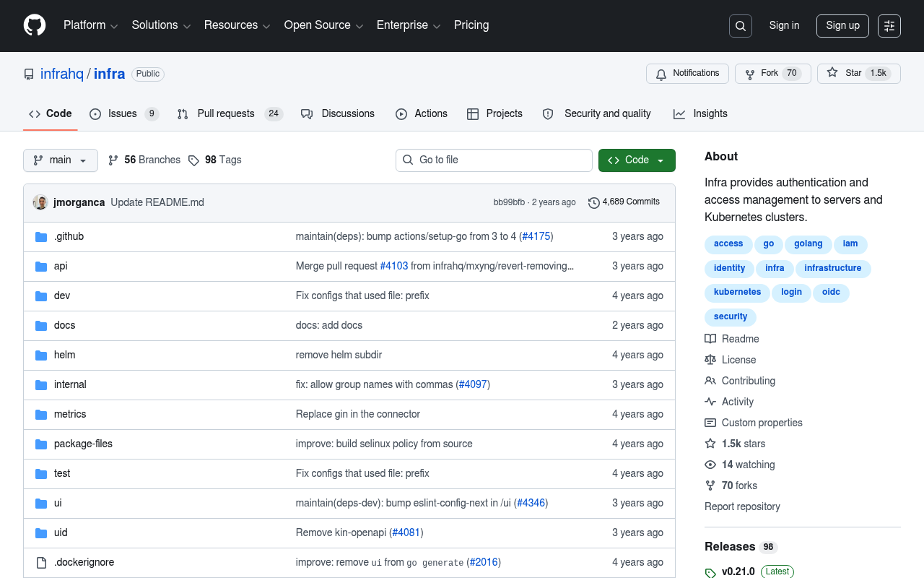Click the branch icon beside 56 Branches
The height and width of the screenshot is (578, 924).
point(113,160)
